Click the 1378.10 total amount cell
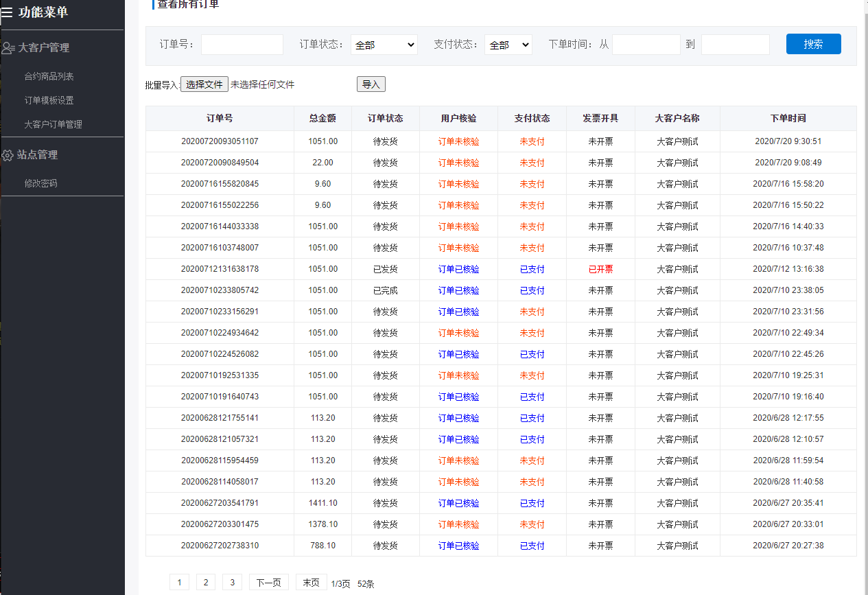The image size is (868, 595). click(322, 524)
